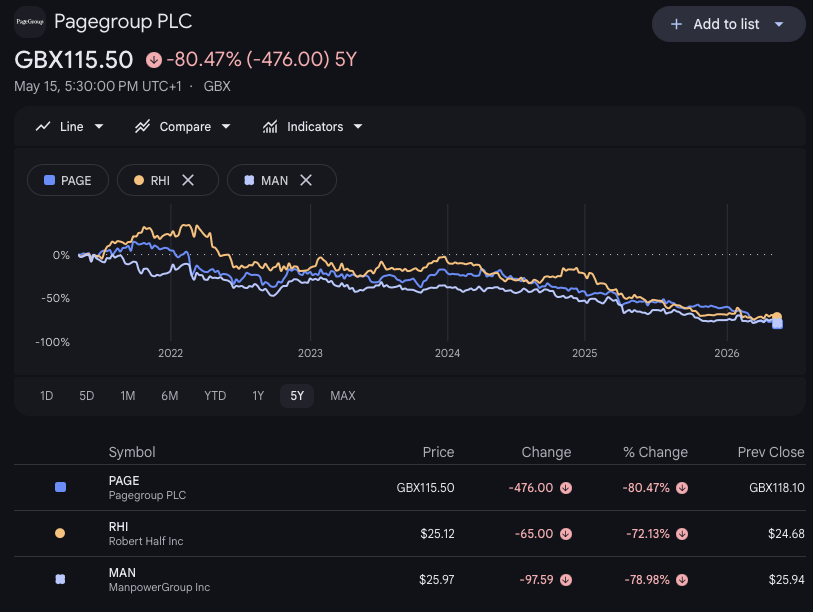The width and height of the screenshot is (813, 612).
Task: Click down arrow next to -476.00 change
Action: coord(566,488)
